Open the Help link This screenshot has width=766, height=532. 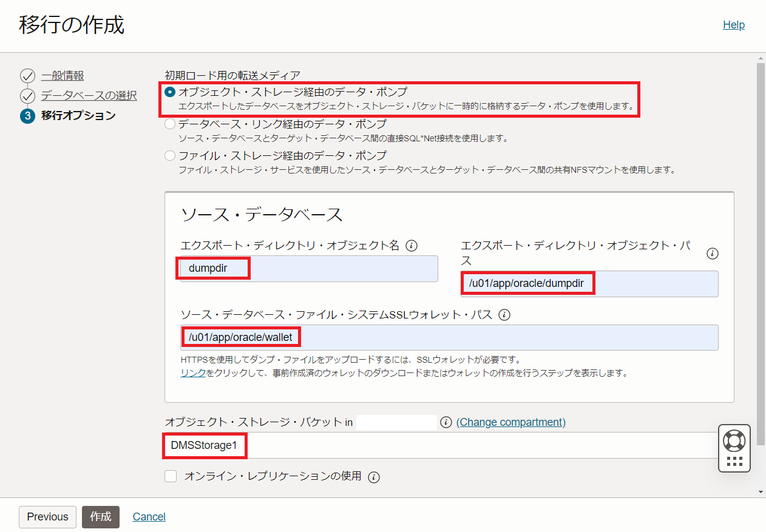pos(734,24)
